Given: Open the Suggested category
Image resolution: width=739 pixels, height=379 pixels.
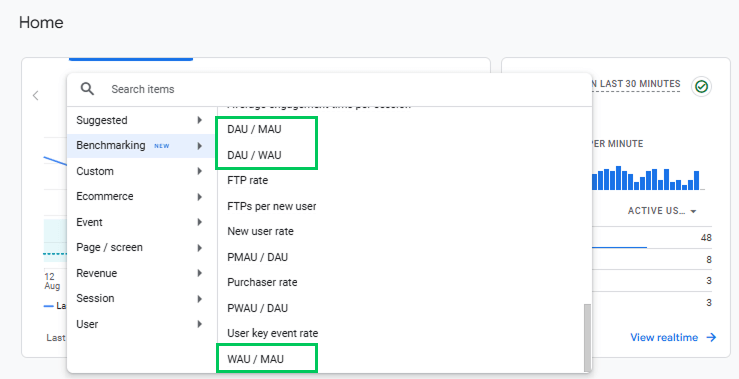Looking at the screenshot, I should click(141, 120).
